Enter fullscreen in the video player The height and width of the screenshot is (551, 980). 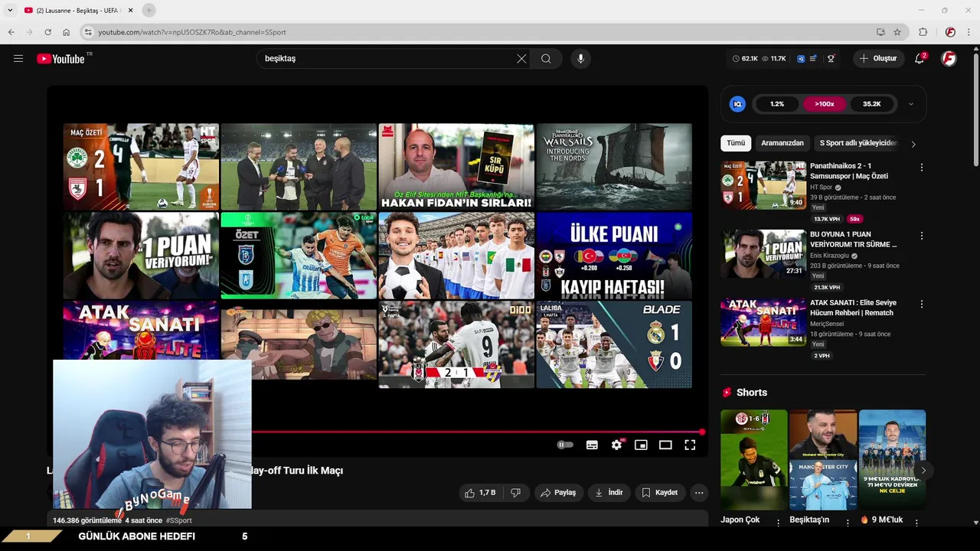pos(690,445)
